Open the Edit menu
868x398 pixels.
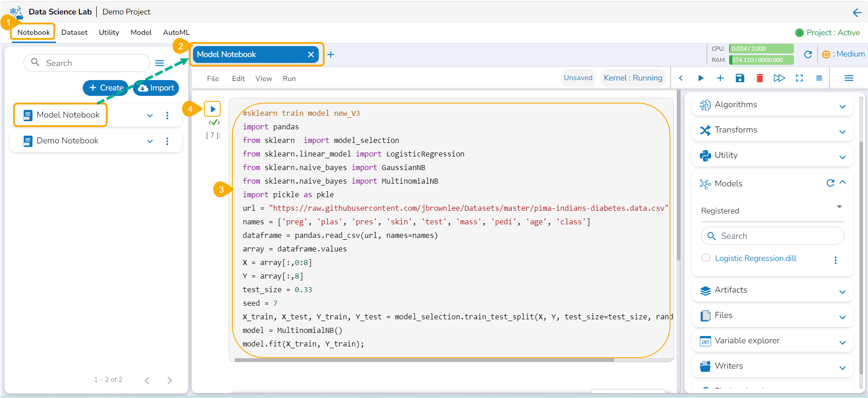point(238,79)
